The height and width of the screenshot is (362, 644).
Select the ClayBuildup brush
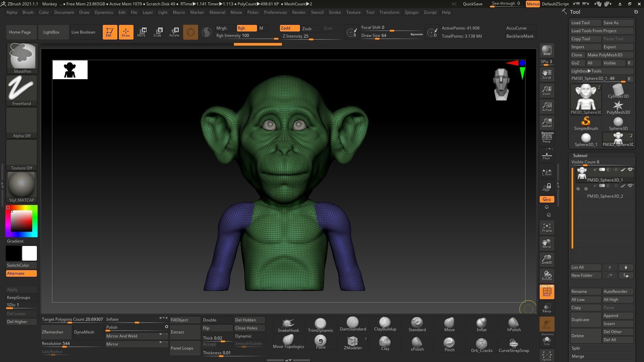(x=385, y=324)
